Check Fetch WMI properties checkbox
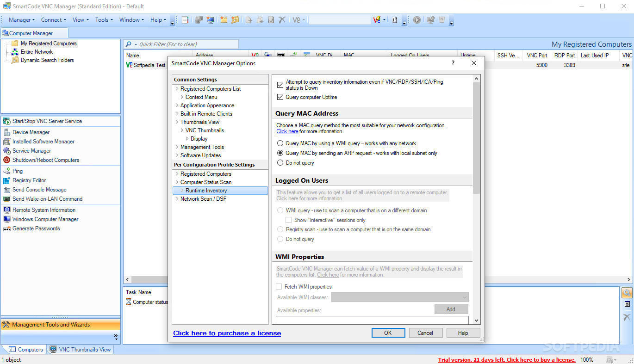Viewport: 634px width, 364px height. tap(279, 287)
